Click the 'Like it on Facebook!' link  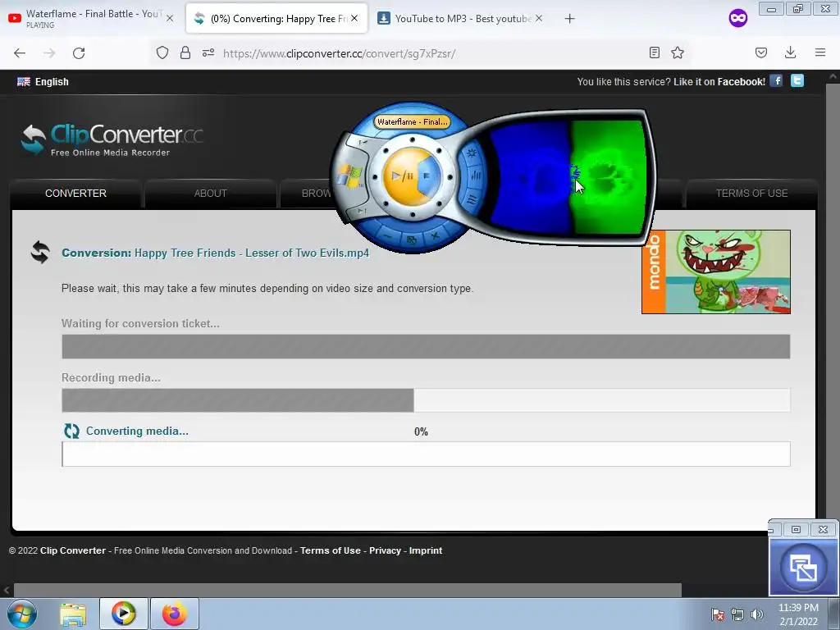click(719, 81)
